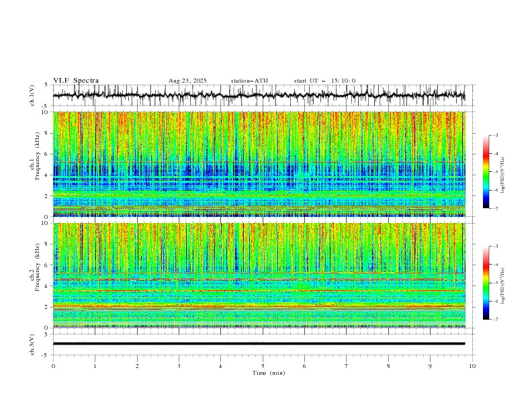532x411 pixels.
Task: Click the time axis tick label '1'
Action: [x=95, y=366]
